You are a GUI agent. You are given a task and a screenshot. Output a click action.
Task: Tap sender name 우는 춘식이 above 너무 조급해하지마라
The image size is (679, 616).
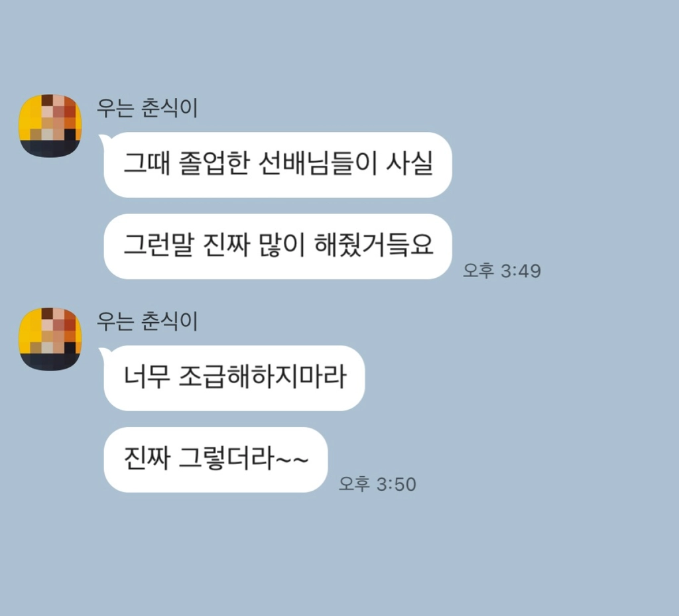pos(147,321)
